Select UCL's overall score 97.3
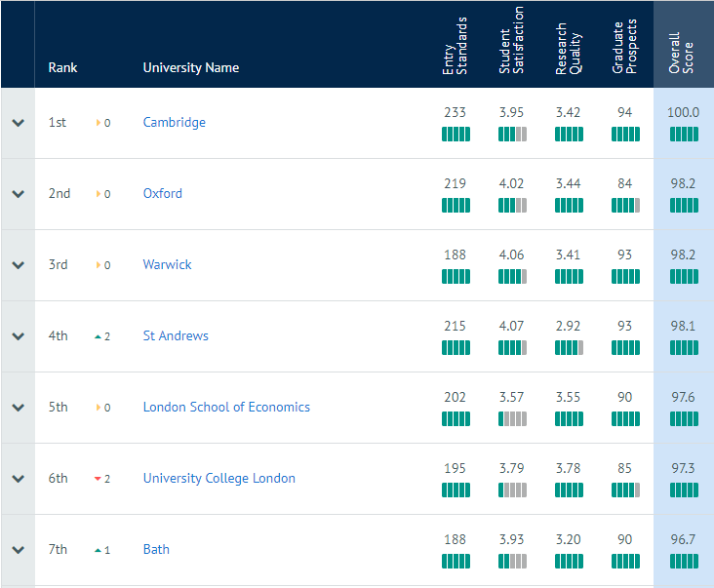The image size is (714, 588). pyautogui.click(x=683, y=468)
